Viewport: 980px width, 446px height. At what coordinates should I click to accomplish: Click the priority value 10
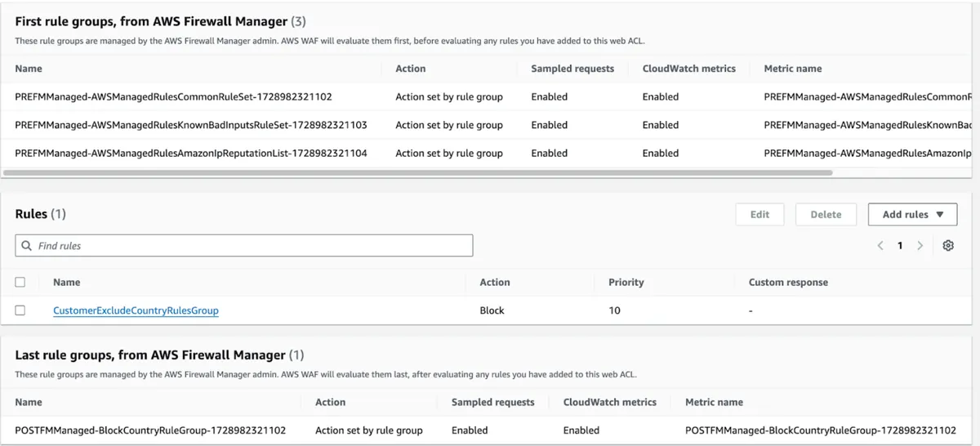coord(614,310)
